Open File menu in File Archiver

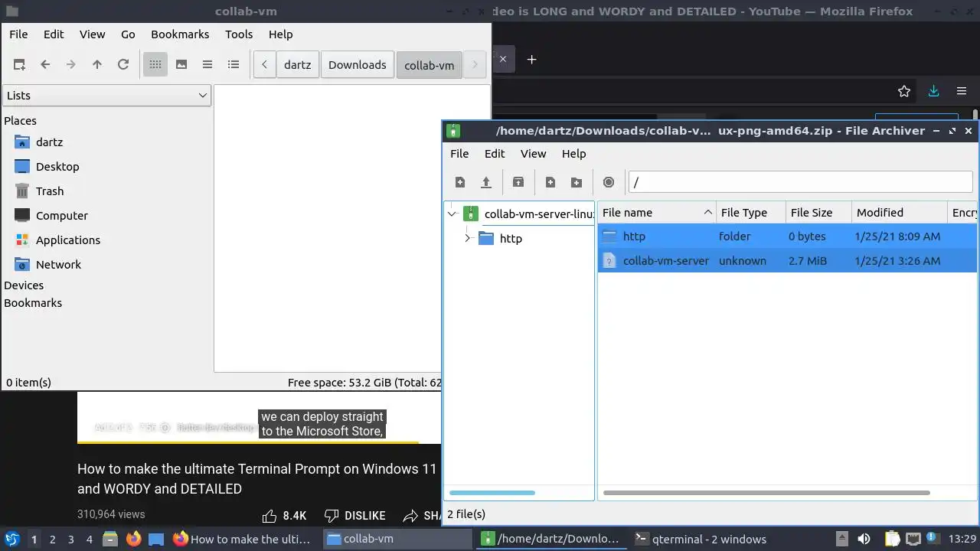pos(459,154)
